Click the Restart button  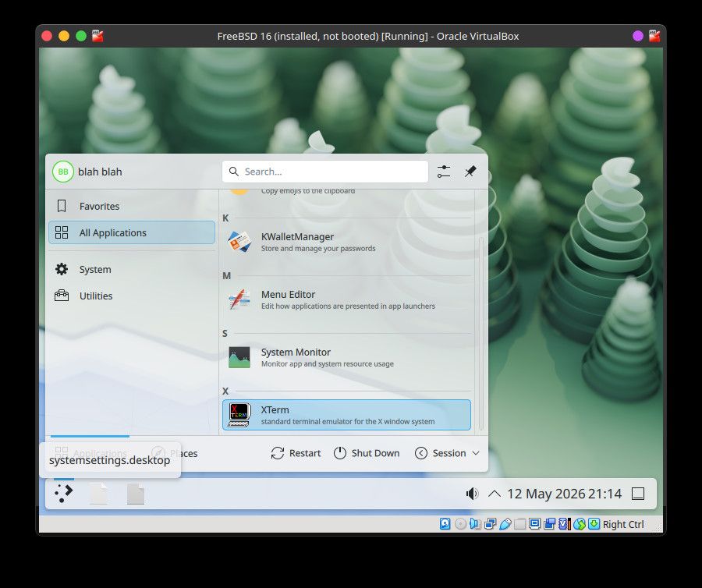point(296,453)
